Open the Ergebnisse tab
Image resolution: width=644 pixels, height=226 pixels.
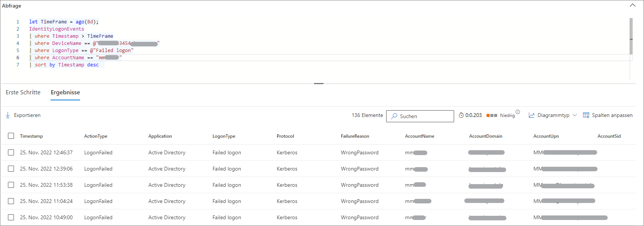(65, 92)
